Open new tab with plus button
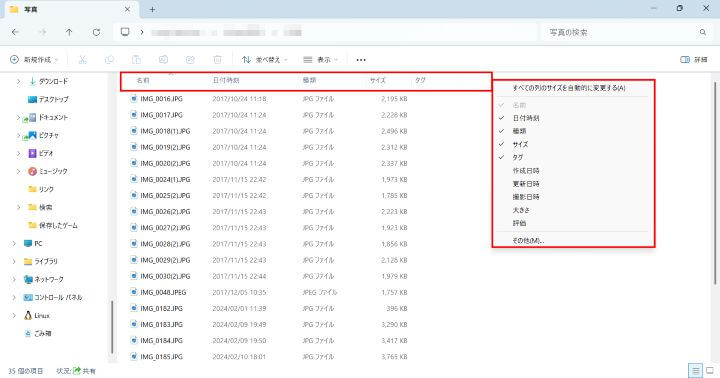720x378 pixels. tap(152, 9)
